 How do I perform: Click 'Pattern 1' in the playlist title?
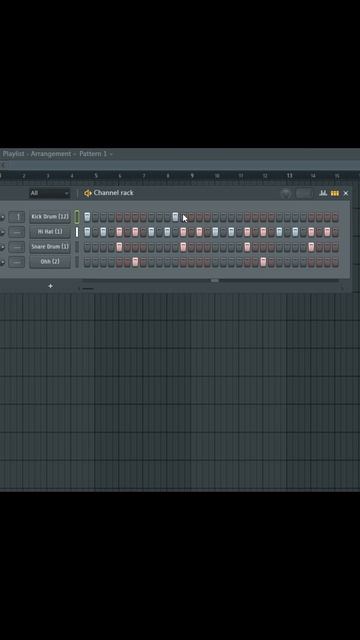(93, 154)
